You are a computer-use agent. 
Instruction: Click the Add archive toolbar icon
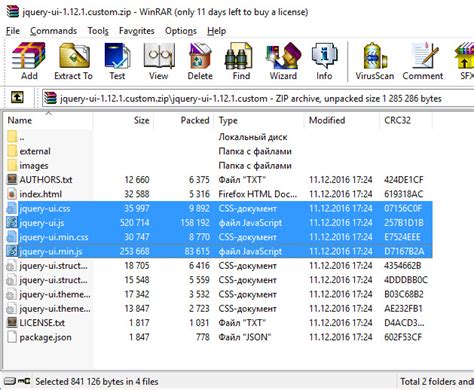29,61
